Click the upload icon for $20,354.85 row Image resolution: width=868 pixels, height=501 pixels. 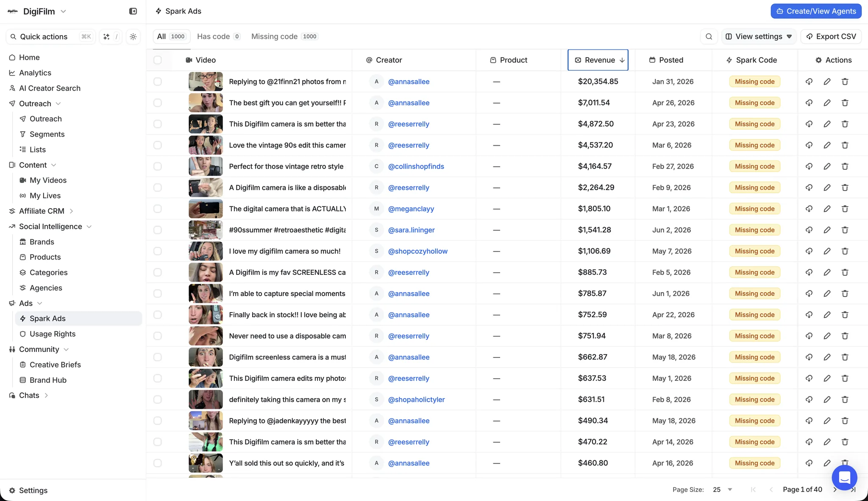pyautogui.click(x=809, y=82)
